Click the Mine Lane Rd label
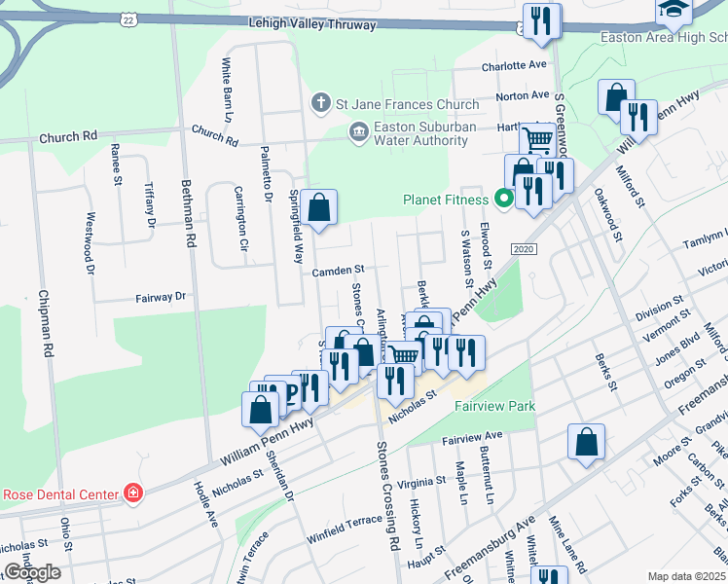The height and width of the screenshot is (584, 728). click(567, 544)
